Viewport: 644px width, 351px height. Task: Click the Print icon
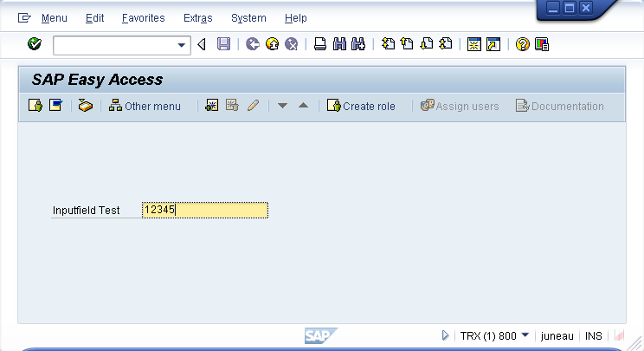[x=320, y=44]
